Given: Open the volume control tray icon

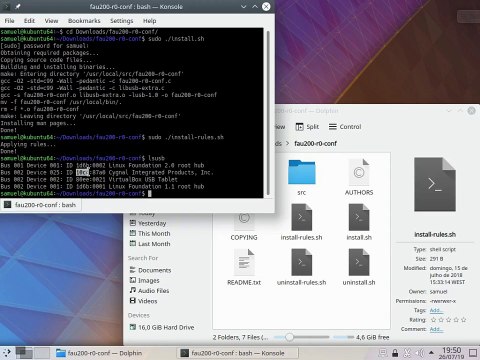Looking at the screenshot, I should coord(419,353).
